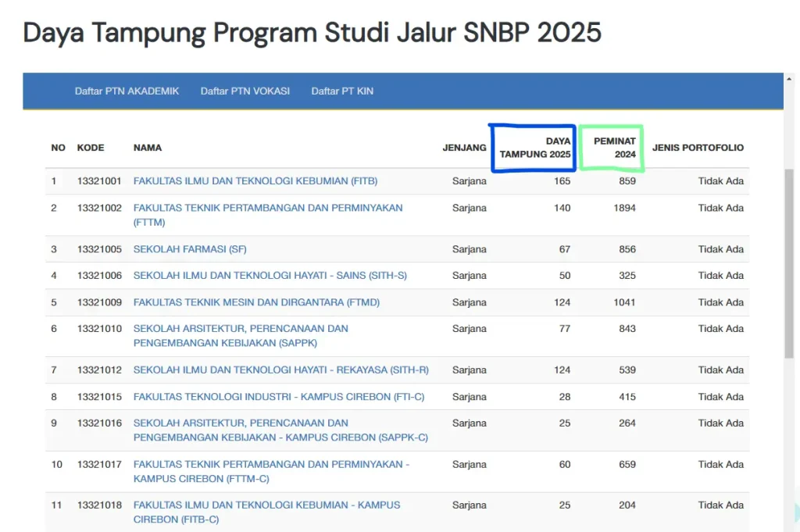Viewport: 800px width, 532px height.
Task: Click the PEMINAT 2024 column header
Action: click(614, 148)
